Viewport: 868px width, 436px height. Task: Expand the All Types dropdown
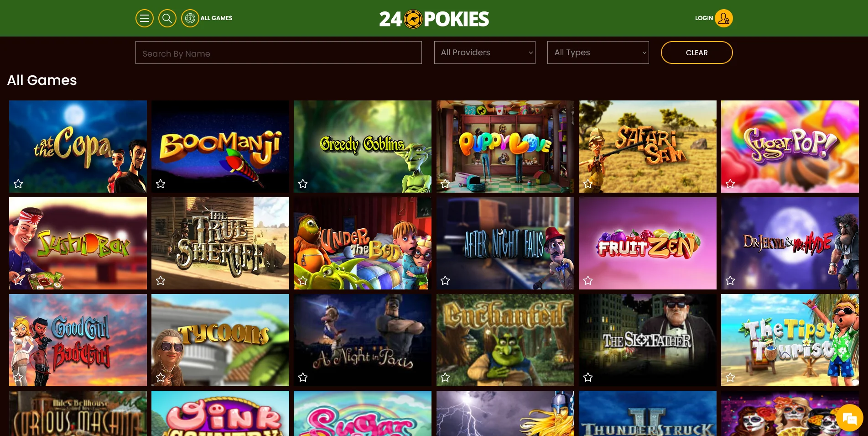pyautogui.click(x=598, y=53)
